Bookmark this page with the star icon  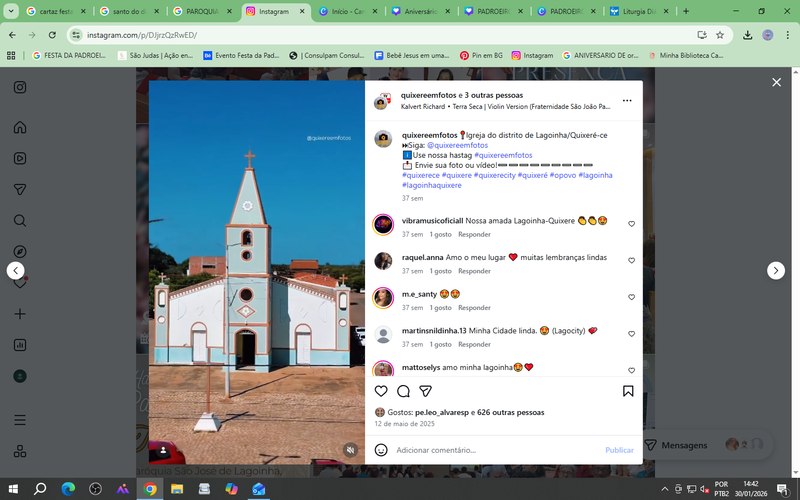click(x=720, y=35)
